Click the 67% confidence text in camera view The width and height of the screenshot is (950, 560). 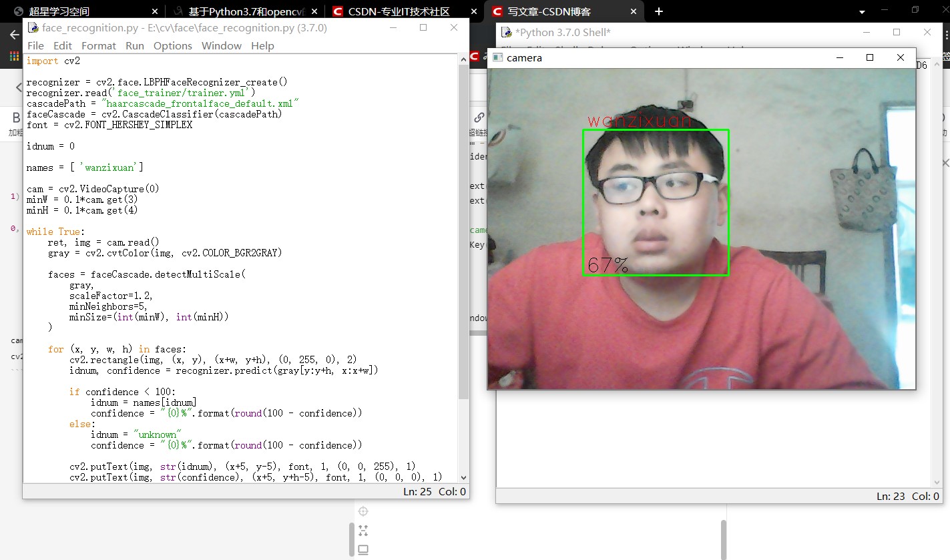click(x=608, y=265)
